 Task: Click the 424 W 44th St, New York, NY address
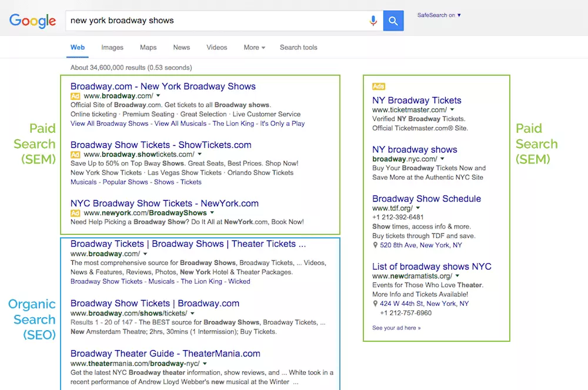point(424,304)
